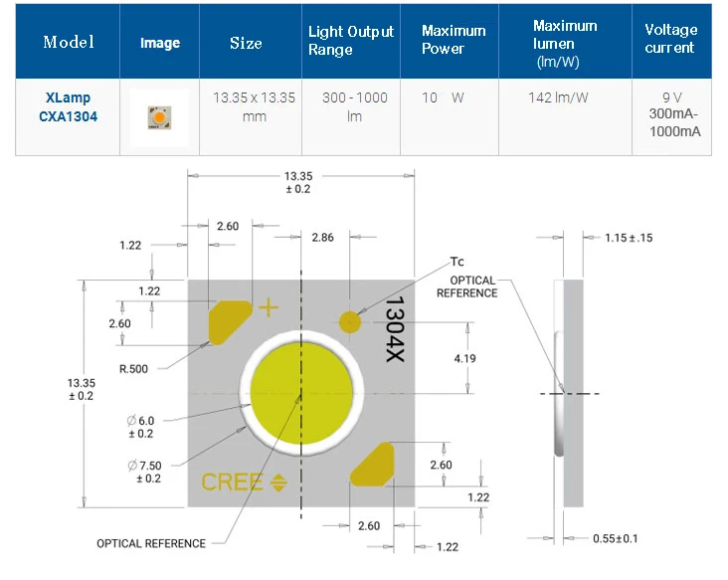Select the 'Light Output Range' header
This screenshot has height=580, width=728.
(350, 41)
